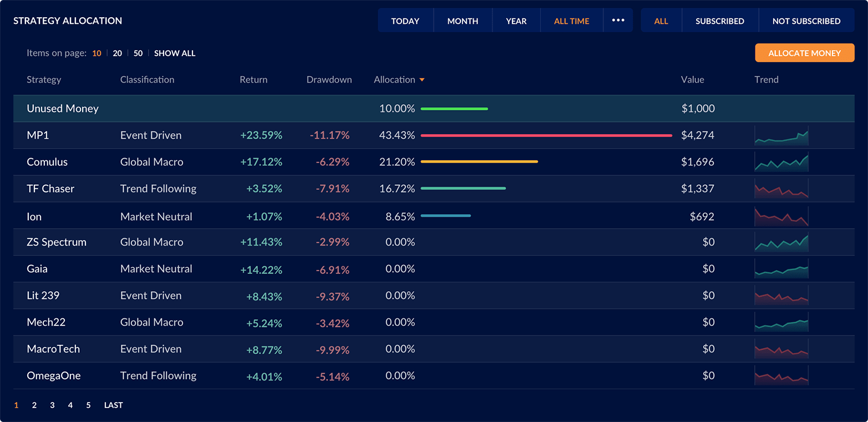Viewport: 868px width, 422px height.
Task: Set items on page to 50
Action: (x=138, y=53)
